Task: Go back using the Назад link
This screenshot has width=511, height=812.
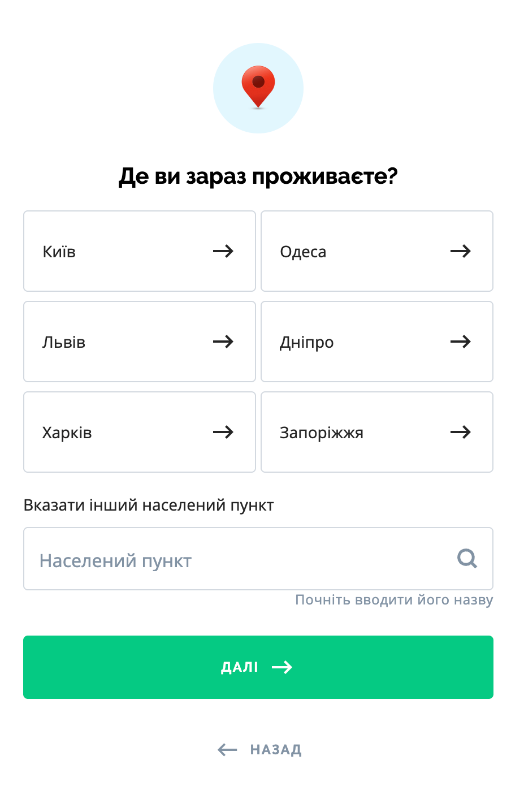Action: 275,750
